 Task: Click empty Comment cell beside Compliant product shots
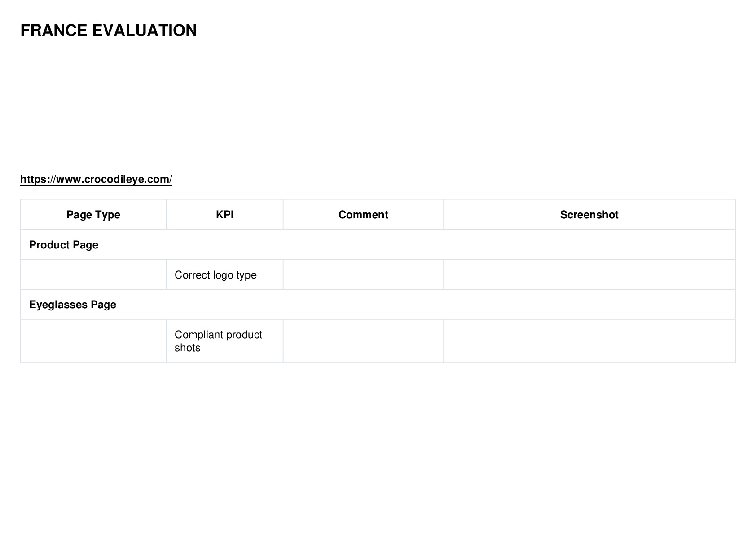(363, 341)
